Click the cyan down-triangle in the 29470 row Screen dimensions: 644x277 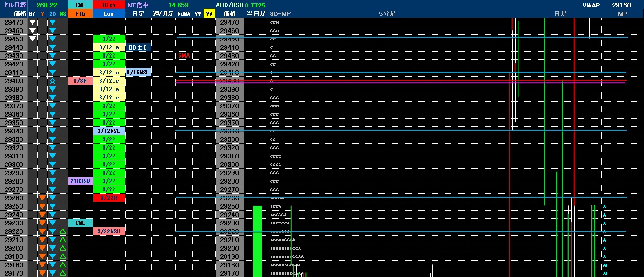53,22
